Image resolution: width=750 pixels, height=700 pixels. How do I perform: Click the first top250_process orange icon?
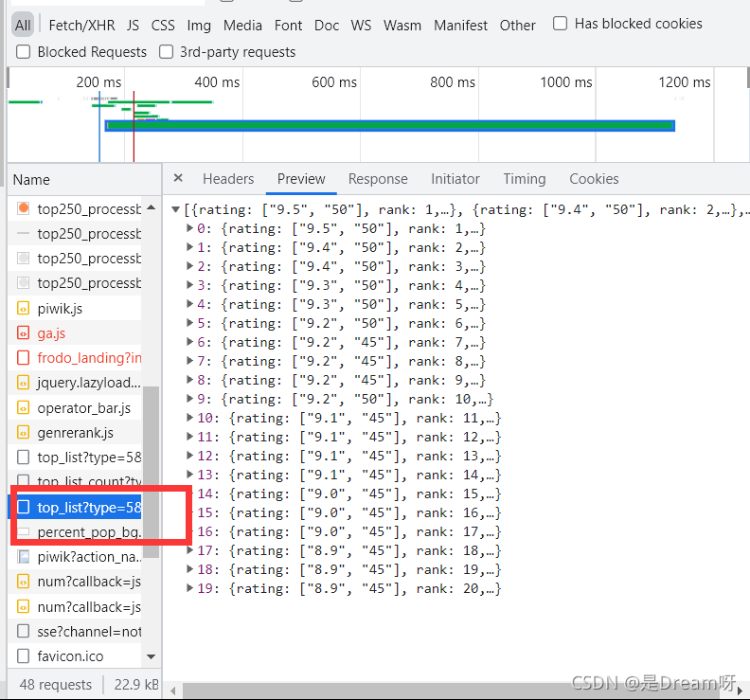click(23, 208)
